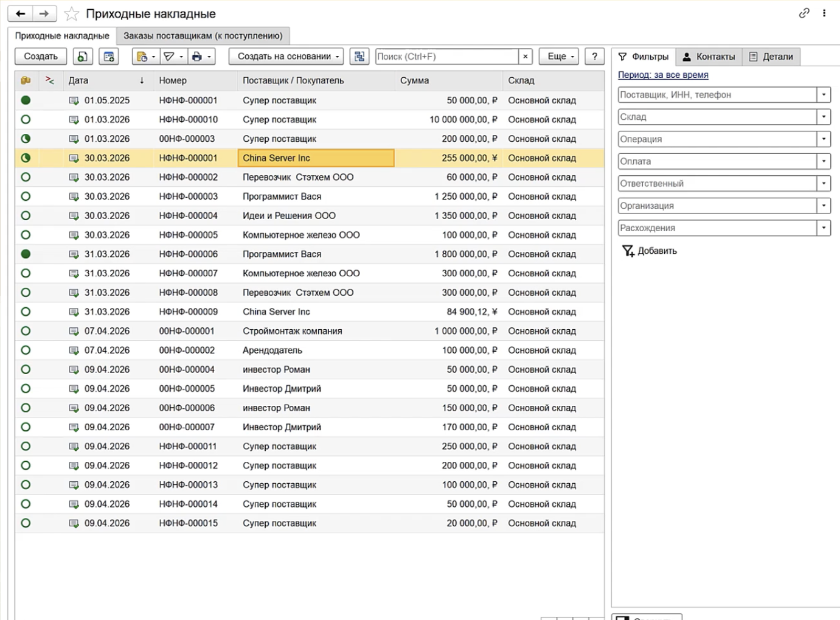Click the calendar-with-plus toolbar icon
This screenshot has height=620, width=840.
[109, 57]
